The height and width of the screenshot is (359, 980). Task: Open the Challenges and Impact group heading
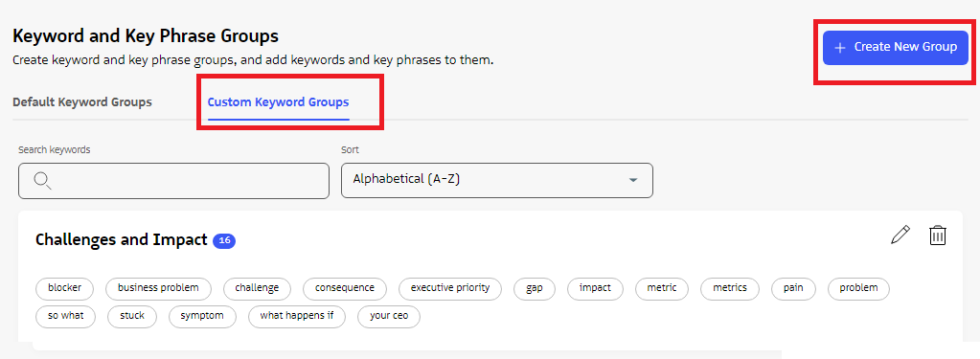point(122,239)
